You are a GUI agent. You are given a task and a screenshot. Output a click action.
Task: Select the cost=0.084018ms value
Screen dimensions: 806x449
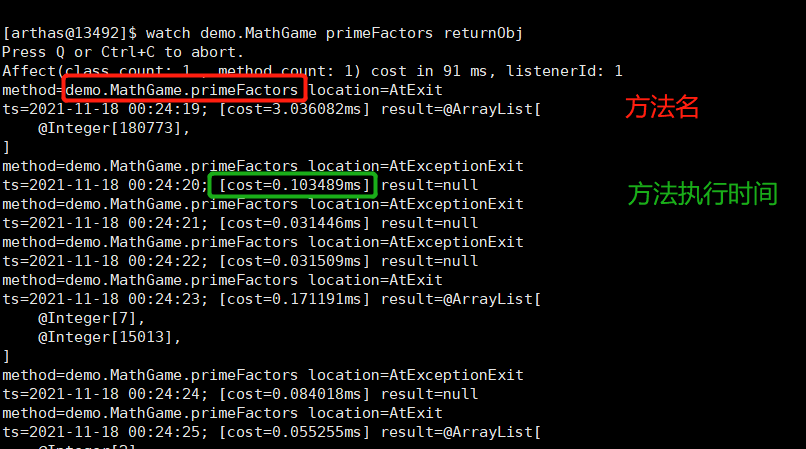pos(294,394)
